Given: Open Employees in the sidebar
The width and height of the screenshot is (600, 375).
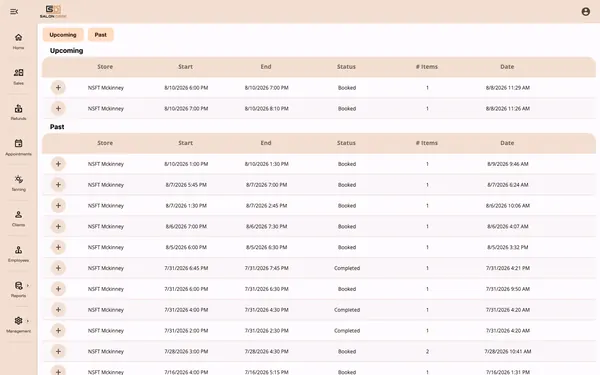Looking at the screenshot, I should [x=18, y=254].
